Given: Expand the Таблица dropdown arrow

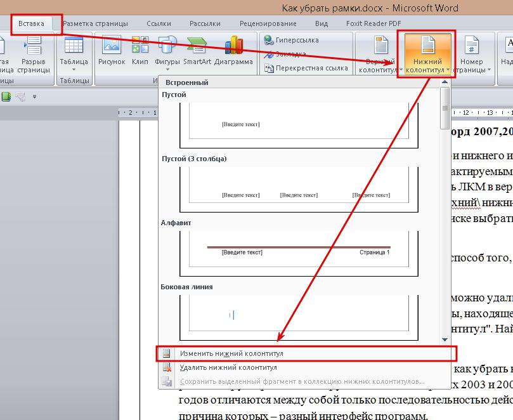Looking at the screenshot, I should [74, 69].
